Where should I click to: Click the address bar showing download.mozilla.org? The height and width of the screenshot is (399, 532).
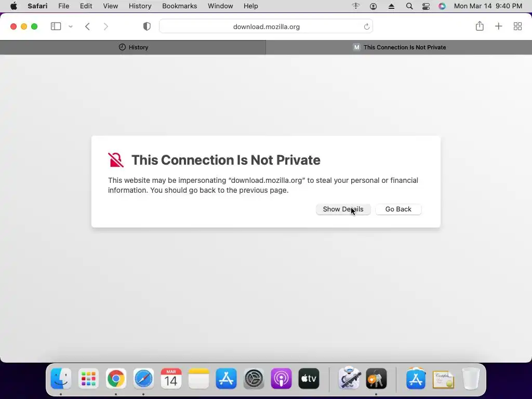266,26
